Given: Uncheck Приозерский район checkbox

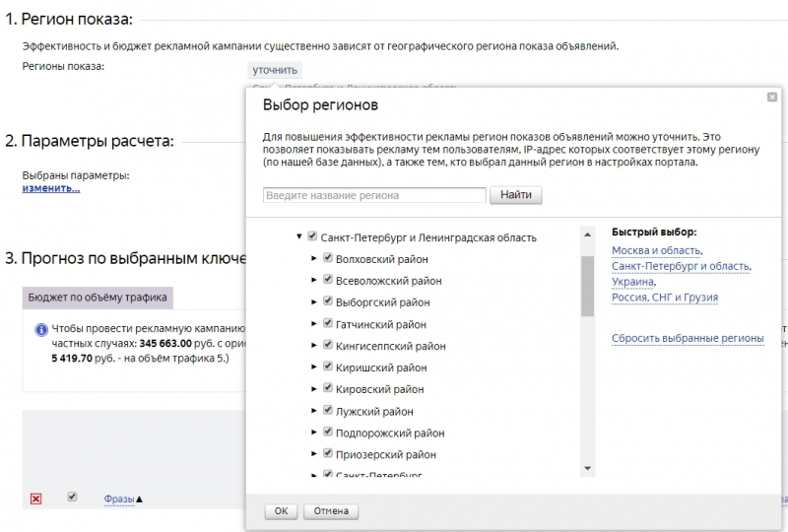Looking at the screenshot, I should (x=328, y=453).
